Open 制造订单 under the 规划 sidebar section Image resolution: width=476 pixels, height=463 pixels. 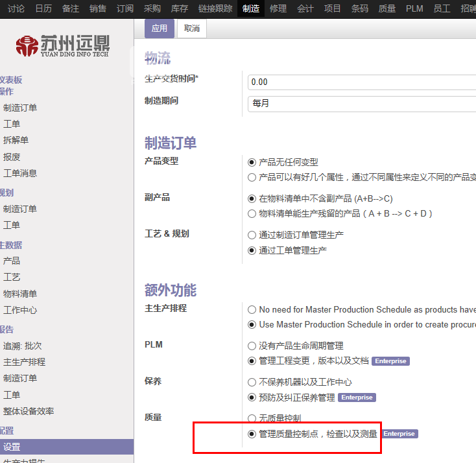[20, 209]
